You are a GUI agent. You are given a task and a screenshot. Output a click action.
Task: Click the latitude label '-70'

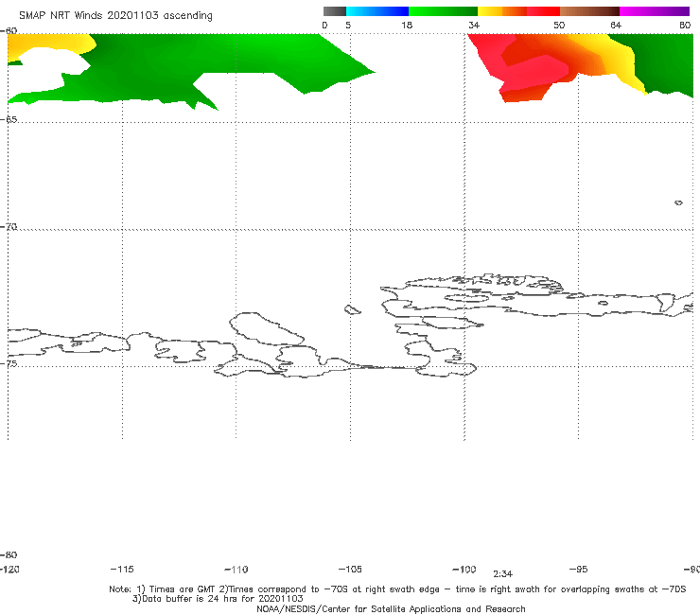[9, 227]
